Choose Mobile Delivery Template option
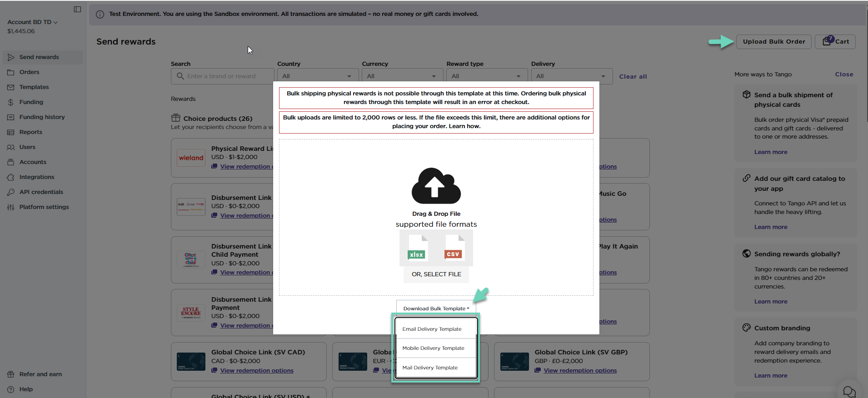Viewport: 868px width, 398px height. click(433, 348)
